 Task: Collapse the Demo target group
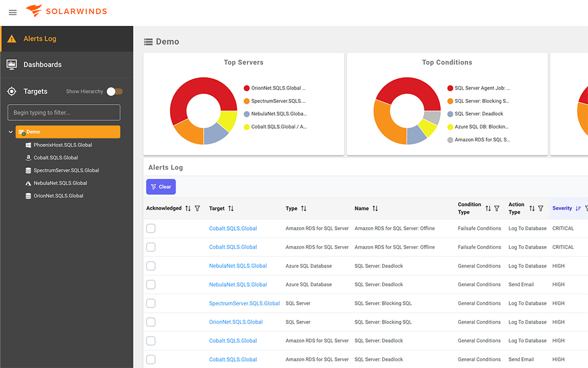tap(10, 132)
